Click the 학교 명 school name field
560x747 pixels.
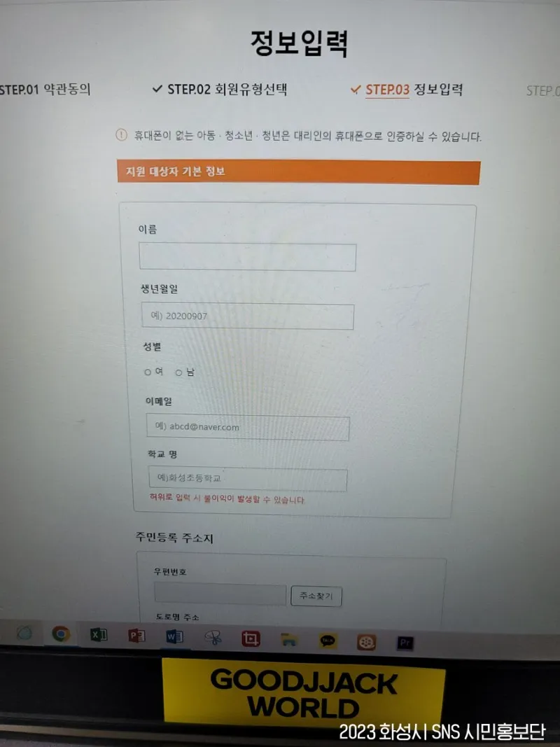(x=248, y=479)
